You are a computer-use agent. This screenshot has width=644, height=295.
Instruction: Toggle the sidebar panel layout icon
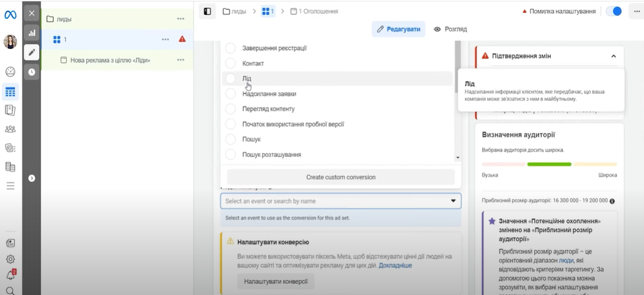pos(207,12)
